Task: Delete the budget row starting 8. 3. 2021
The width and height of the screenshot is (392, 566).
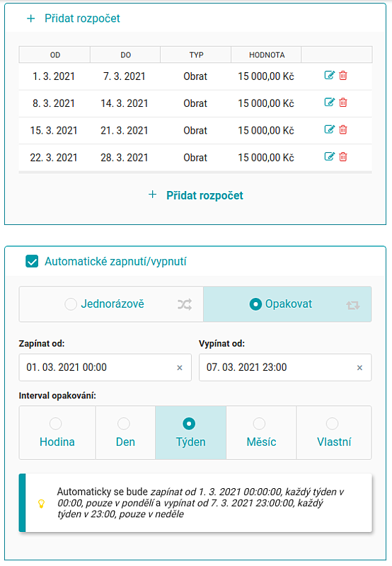Action: [343, 103]
